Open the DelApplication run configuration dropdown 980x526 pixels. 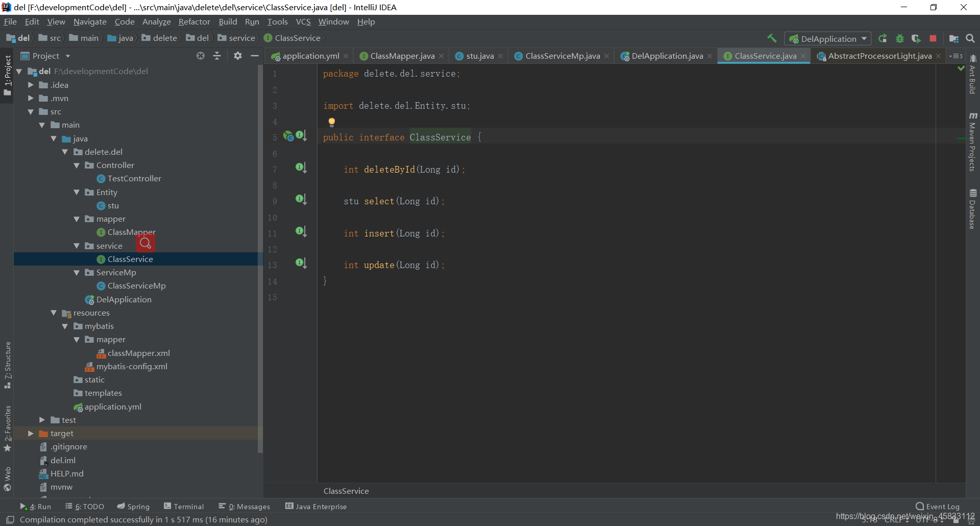tap(827, 39)
